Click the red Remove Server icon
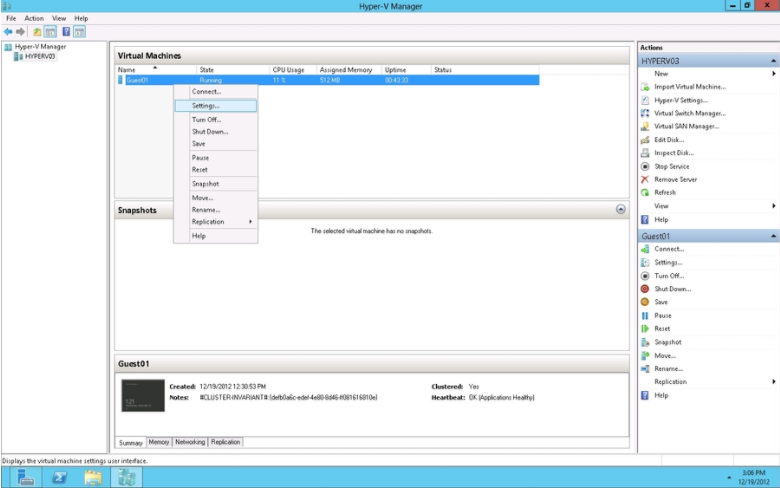 [x=645, y=180]
